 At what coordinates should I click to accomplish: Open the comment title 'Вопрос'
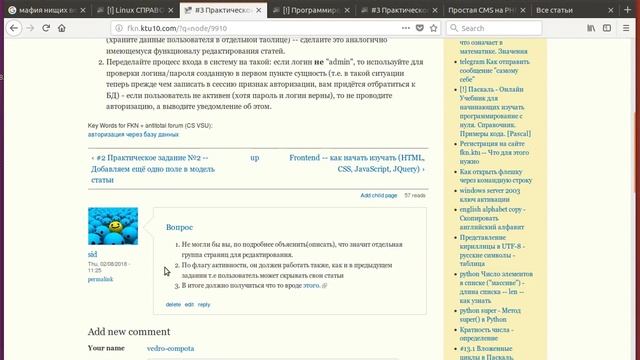179,227
